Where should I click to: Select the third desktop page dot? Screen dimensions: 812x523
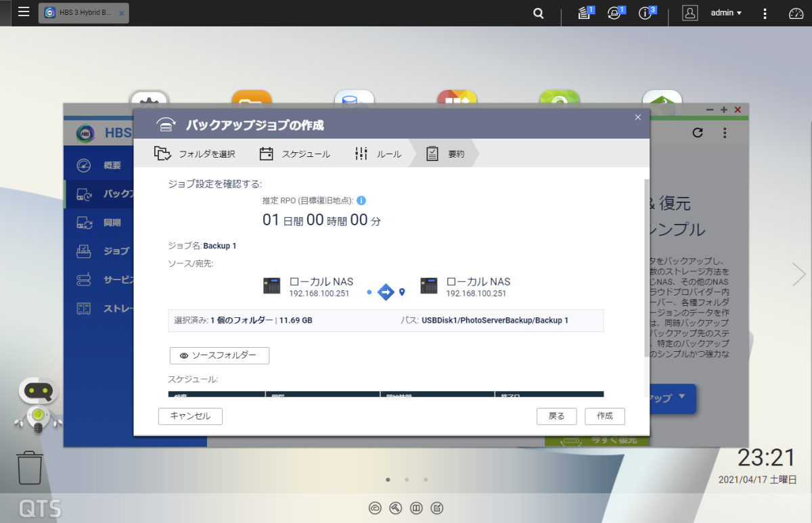426,480
